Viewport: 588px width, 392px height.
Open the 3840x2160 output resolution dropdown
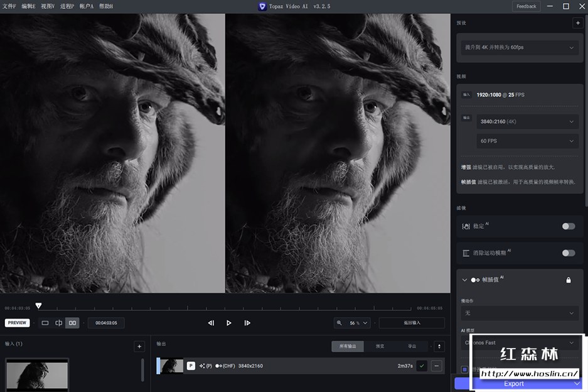pos(527,122)
